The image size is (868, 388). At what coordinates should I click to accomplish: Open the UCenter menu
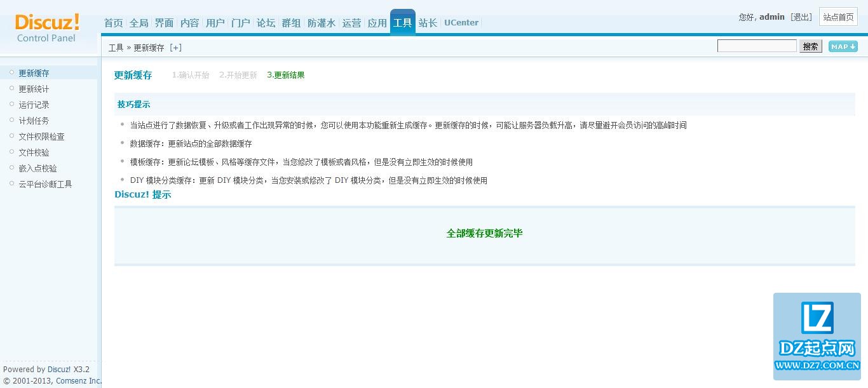point(461,23)
